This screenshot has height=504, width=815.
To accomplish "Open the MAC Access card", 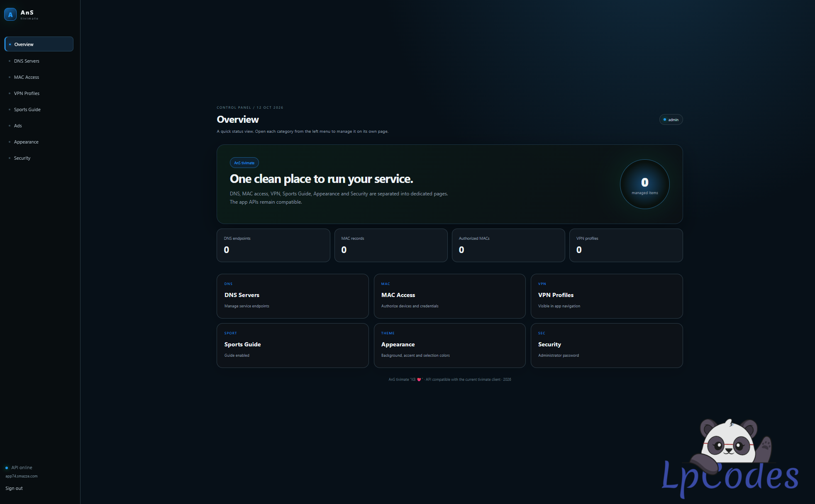I will tap(449, 296).
